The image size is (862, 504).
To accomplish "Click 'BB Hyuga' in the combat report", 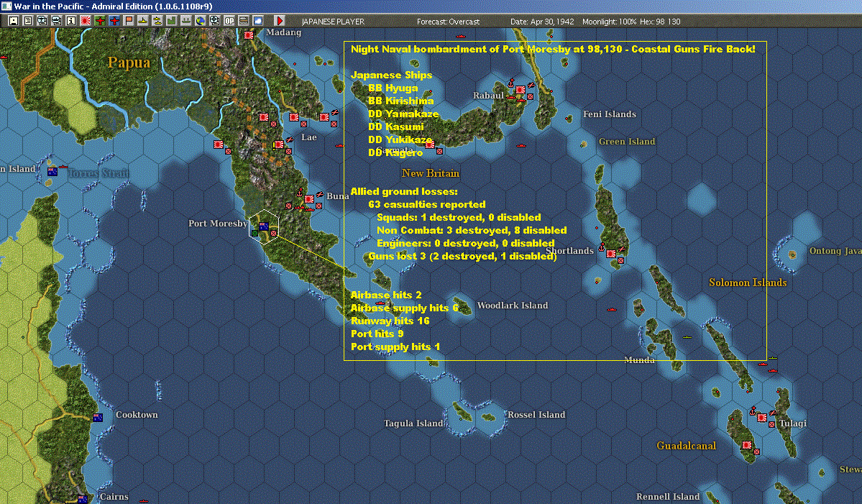I will [x=393, y=88].
